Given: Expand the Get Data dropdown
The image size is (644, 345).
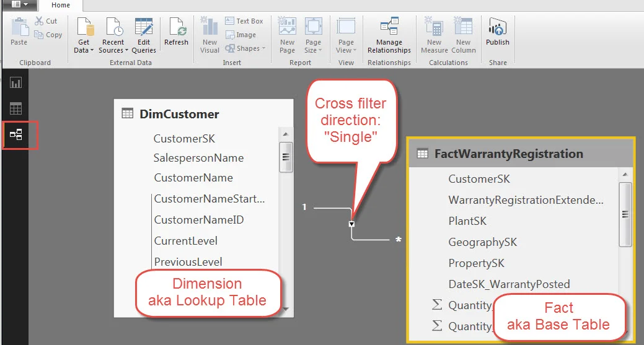Looking at the screenshot, I should [84, 36].
